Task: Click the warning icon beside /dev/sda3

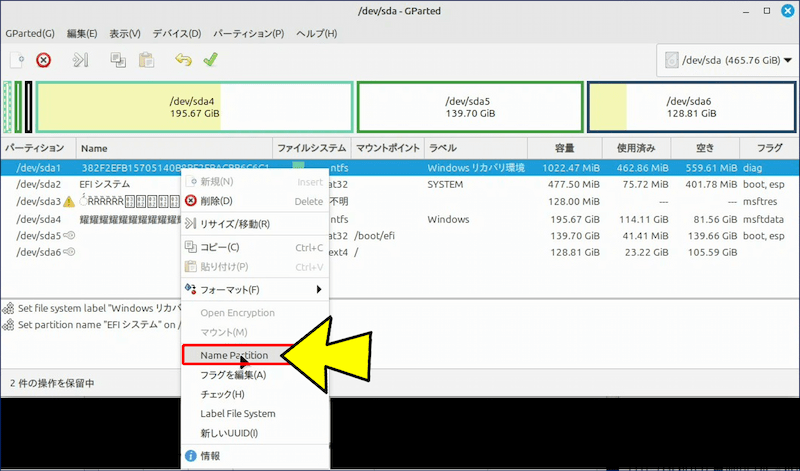Action: [69, 202]
